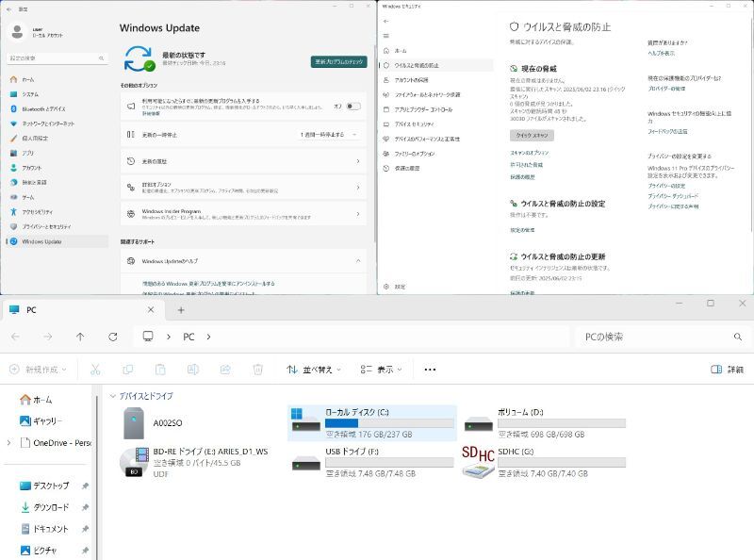Viewport: 754px width, 560px height.
Task: Click the uninstall problematic Windows updates link
Action: coord(208,284)
